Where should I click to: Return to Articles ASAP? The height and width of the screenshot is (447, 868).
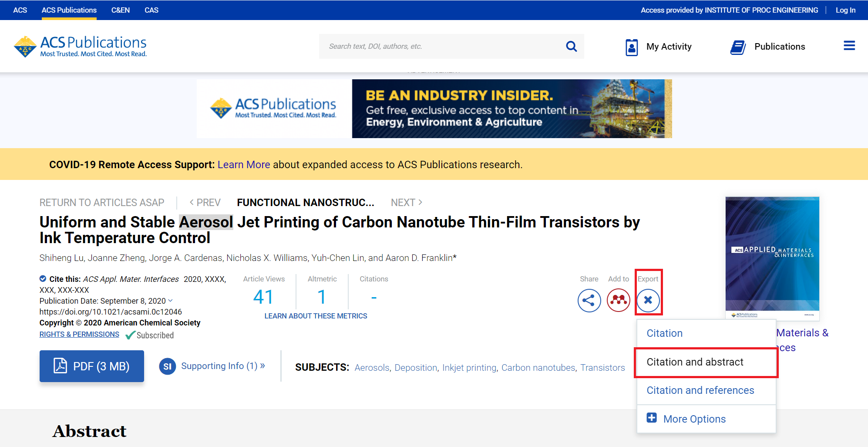tap(102, 203)
